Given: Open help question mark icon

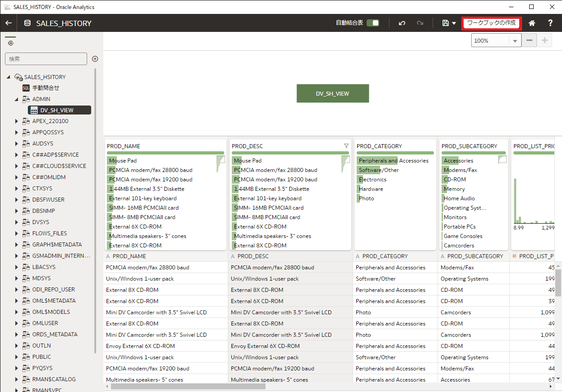Looking at the screenshot, I should point(550,23).
